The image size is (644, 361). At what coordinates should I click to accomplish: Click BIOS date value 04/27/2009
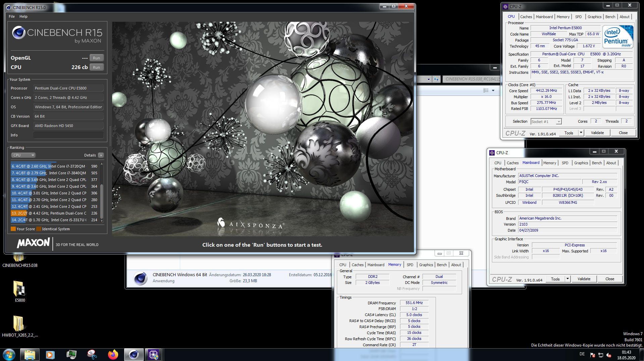pyautogui.click(x=567, y=230)
